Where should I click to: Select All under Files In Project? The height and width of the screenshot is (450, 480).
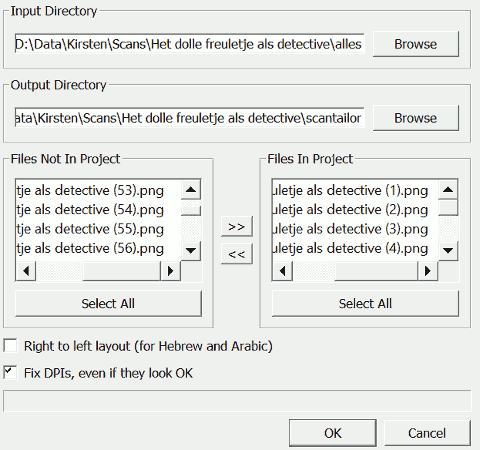365,303
